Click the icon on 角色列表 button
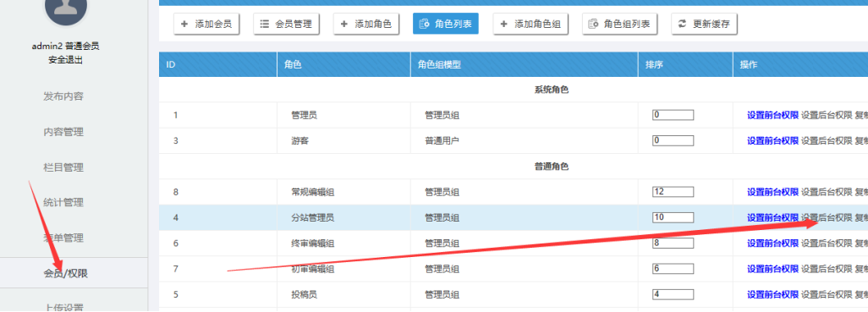 [425, 25]
